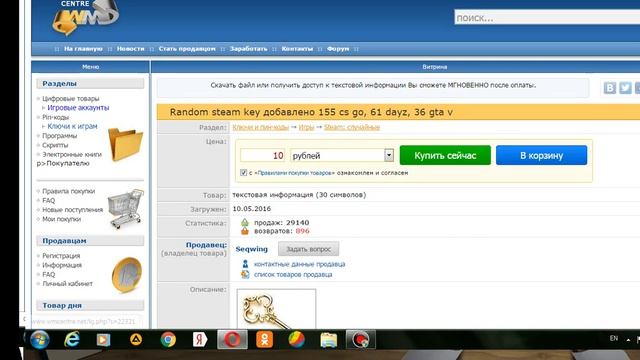Open контактные данные продавца link
Screen dimensions: 640x360
[300, 264]
